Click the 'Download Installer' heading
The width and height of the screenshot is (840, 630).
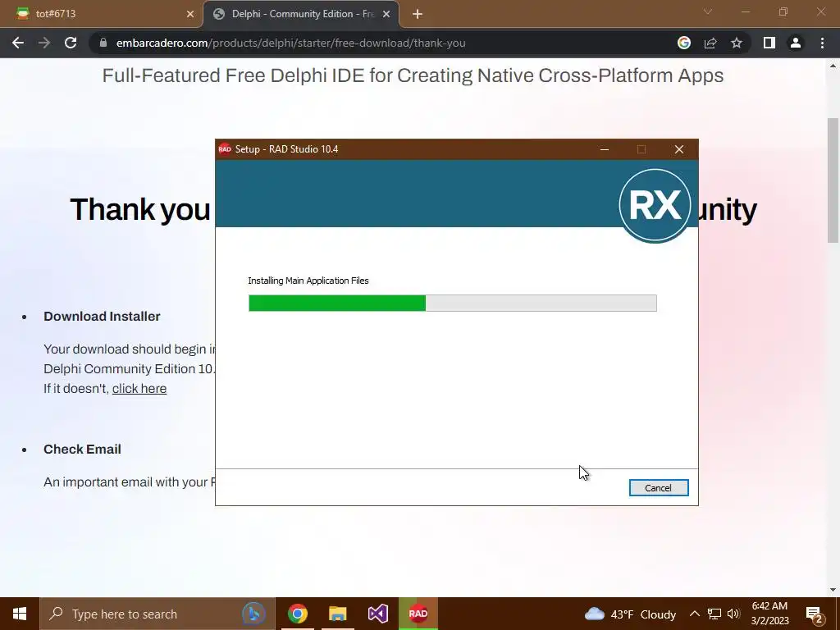pos(102,316)
